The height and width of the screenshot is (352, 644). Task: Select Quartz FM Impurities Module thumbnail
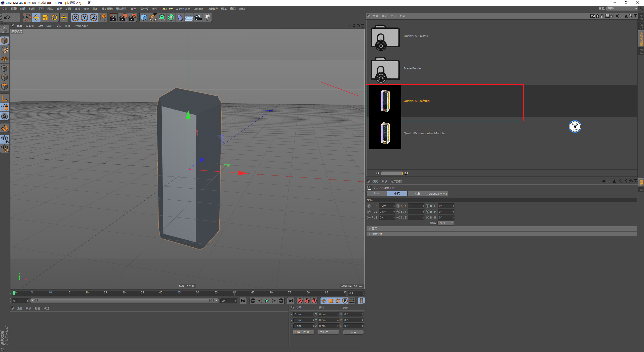coord(385,133)
